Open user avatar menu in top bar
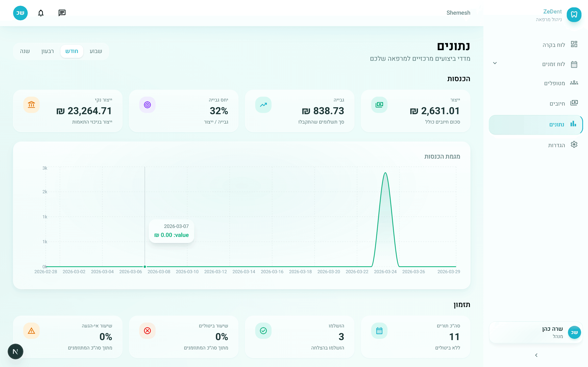This screenshot has height=367, width=588. [x=20, y=13]
